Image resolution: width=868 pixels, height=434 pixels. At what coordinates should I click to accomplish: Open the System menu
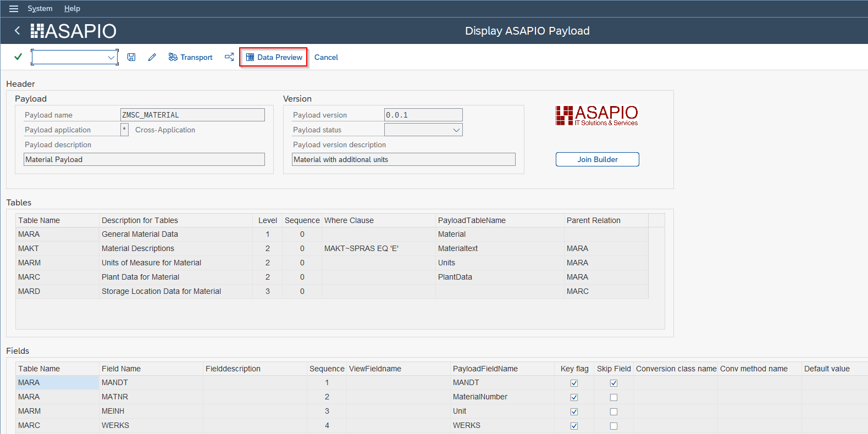point(40,9)
